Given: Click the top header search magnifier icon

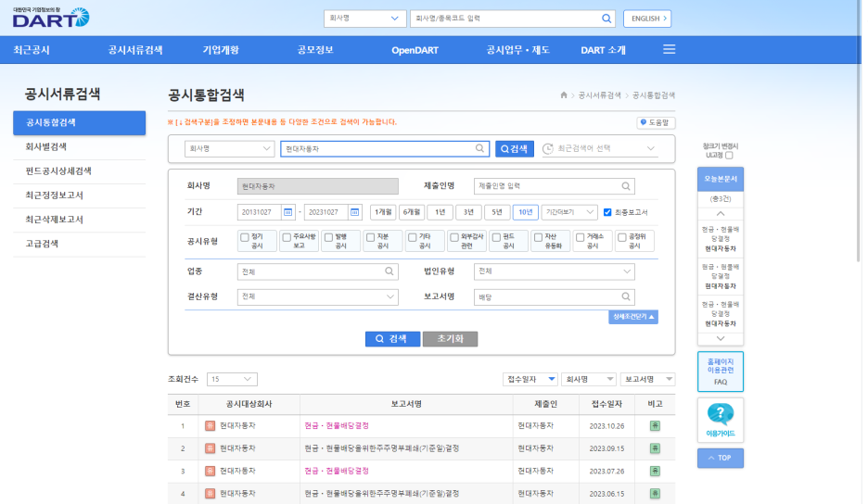Looking at the screenshot, I should point(606,19).
